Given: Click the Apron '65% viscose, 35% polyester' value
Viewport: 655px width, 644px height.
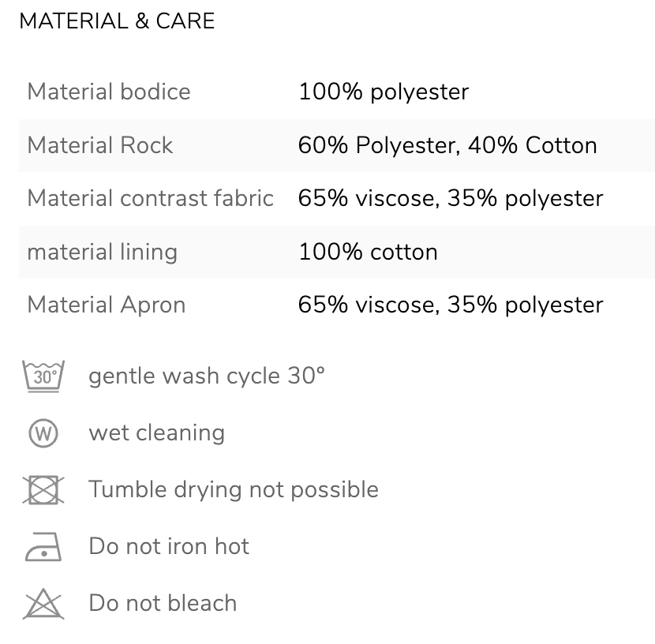Looking at the screenshot, I should [x=451, y=305].
